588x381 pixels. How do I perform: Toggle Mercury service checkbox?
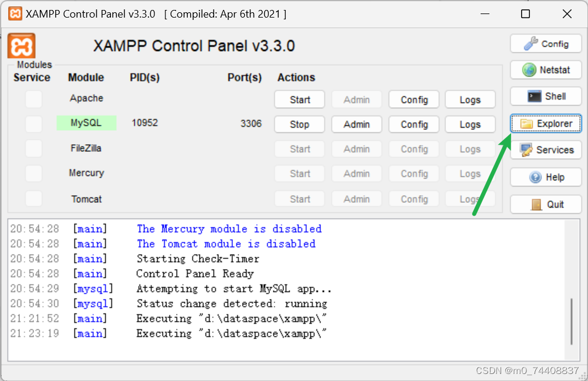tap(34, 174)
